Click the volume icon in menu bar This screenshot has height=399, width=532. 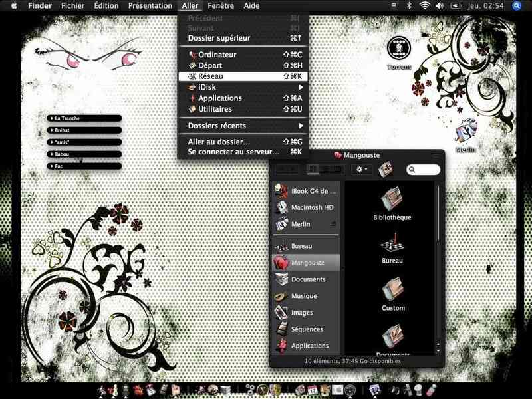coord(440,6)
